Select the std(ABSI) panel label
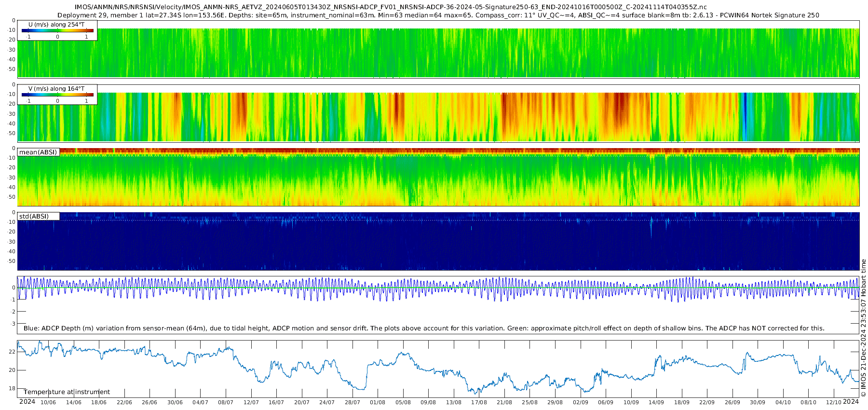This screenshot has height=410, width=868. click(x=34, y=216)
